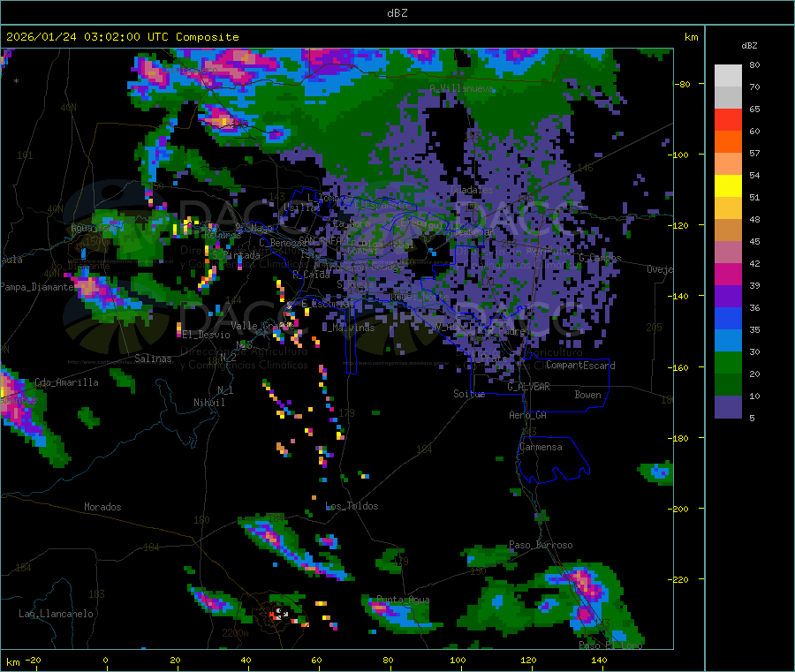The height and width of the screenshot is (672, 795).
Task: Pick the dark green legend swatch between 20 and 10
Action: 728,385
